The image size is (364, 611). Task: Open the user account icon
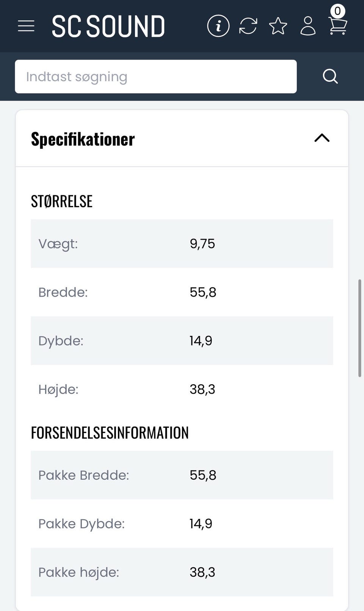[308, 26]
